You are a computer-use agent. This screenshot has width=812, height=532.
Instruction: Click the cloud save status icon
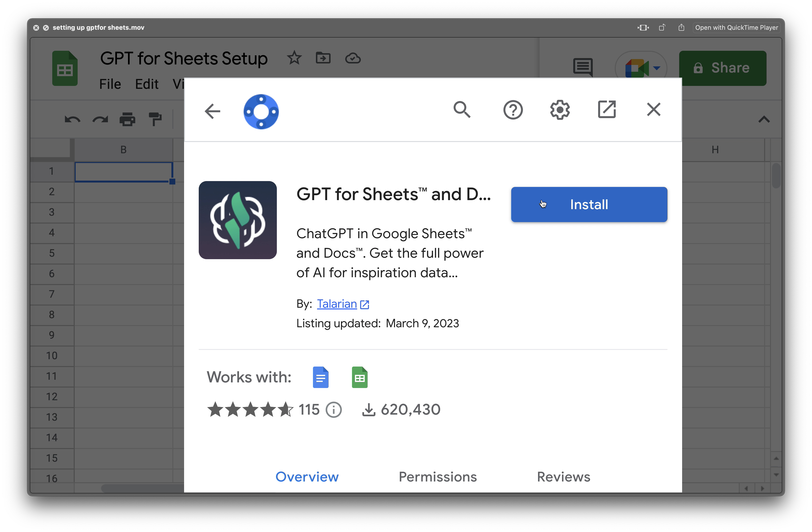tap(353, 58)
